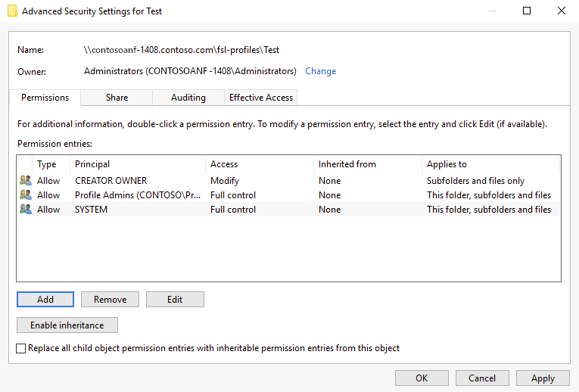The height and width of the screenshot is (392, 579).
Task: Select the Permissions tab
Action: [45, 98]
